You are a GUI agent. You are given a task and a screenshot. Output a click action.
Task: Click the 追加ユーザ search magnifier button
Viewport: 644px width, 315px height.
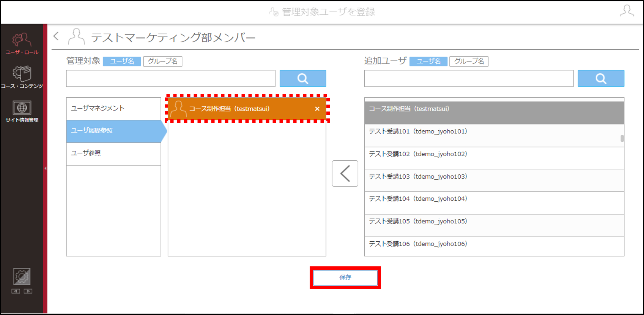601,78
